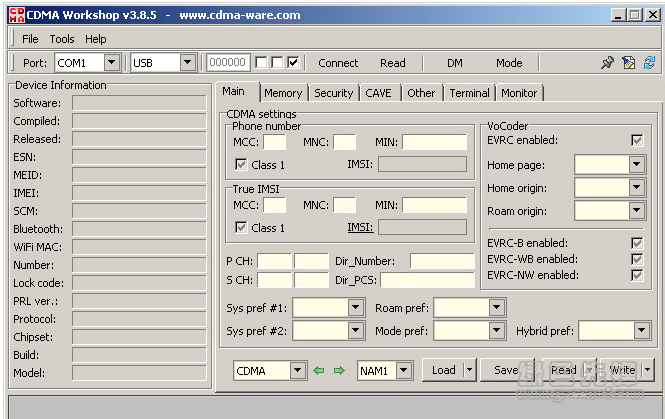Click the toolbar Read button

[x=393, y=63]
